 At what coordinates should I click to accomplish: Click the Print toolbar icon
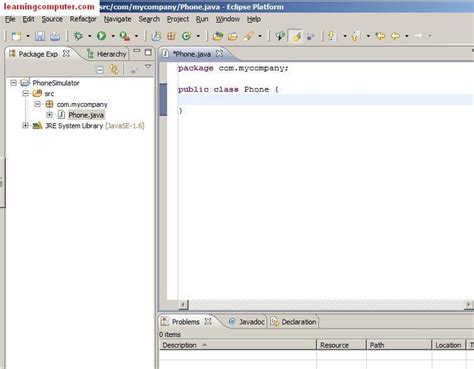55,36
